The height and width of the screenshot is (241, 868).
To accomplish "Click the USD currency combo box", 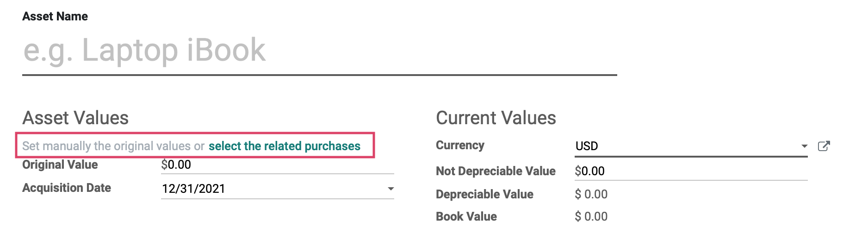I will (691, 146).
